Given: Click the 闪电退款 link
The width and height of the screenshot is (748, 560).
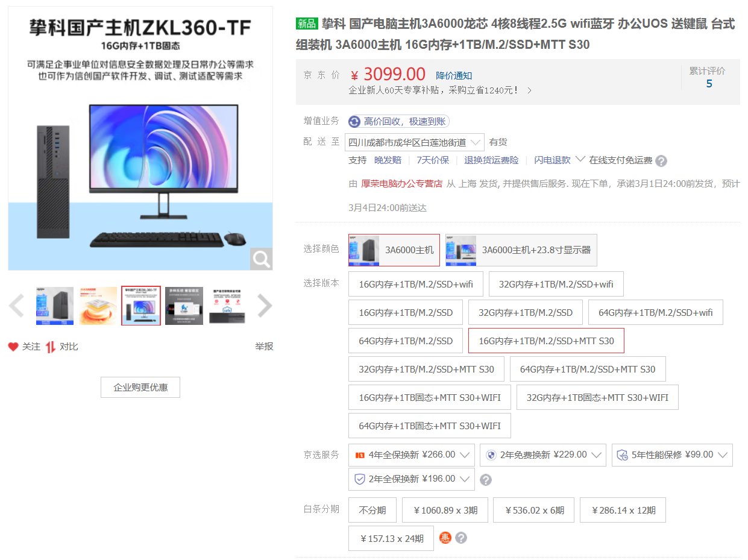Looking at the screenshot, I should (552, 160).
